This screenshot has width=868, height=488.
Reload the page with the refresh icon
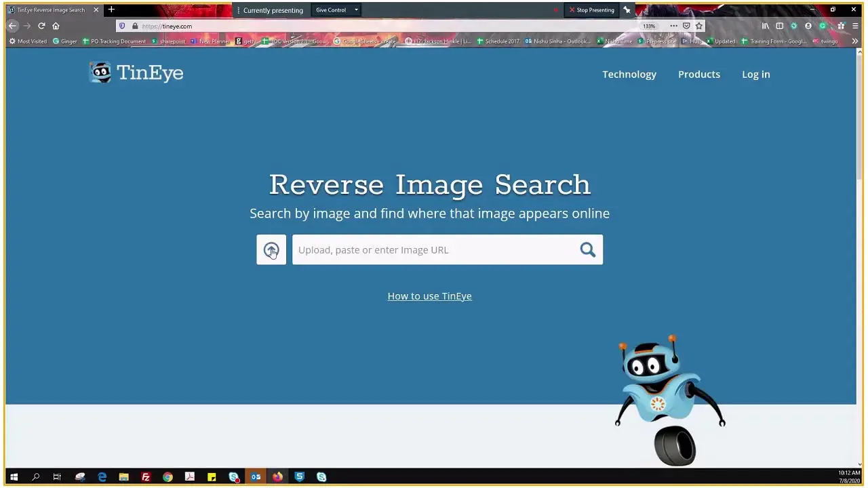point(41,26)
